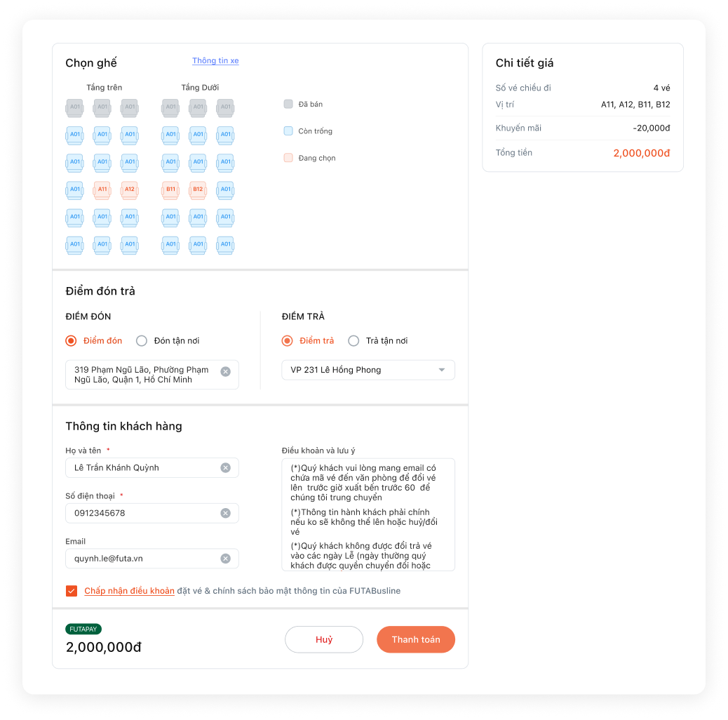Deselect seat B12 on lower deck
Viewport: 728px width, 720px height.
pyautogui.click(x=198, y=189)
